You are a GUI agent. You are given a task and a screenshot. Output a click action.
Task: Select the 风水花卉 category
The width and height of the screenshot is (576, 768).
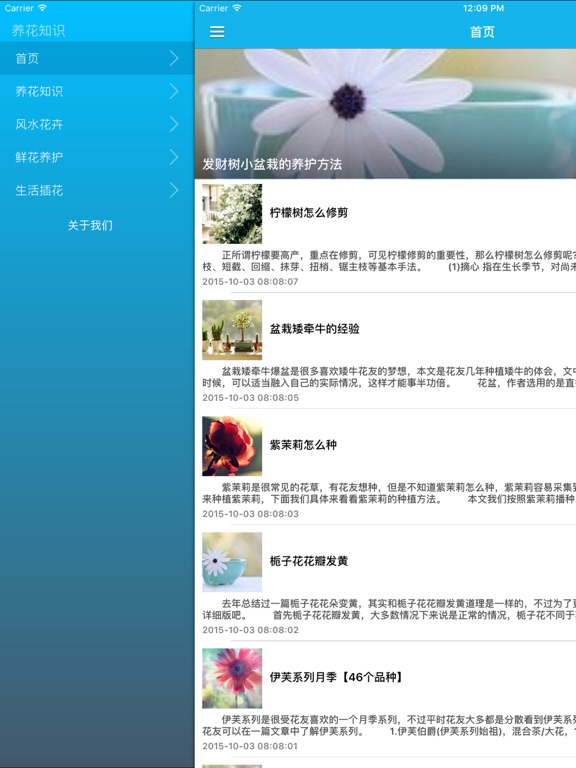(97, 124)
